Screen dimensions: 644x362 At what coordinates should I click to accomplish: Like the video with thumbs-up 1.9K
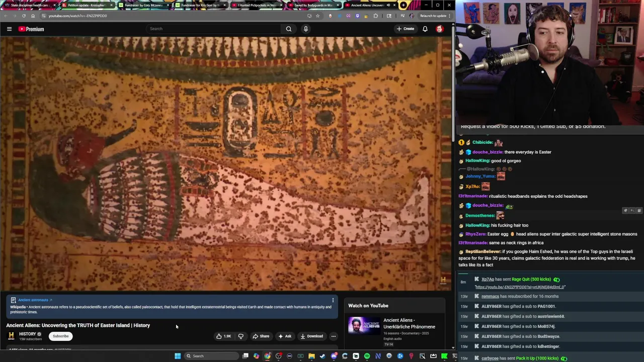point(223,336)
